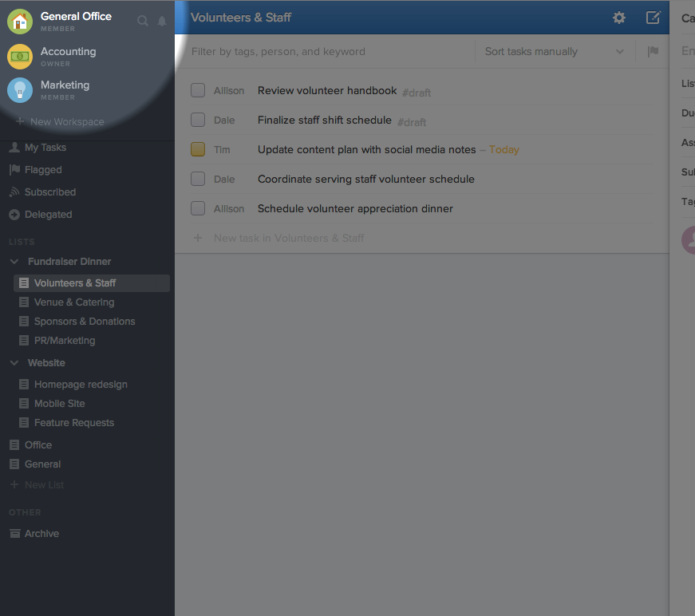Viewport: 695px width, 616px height.
Task: Click the My Tasks person icon
Action: 14,147
